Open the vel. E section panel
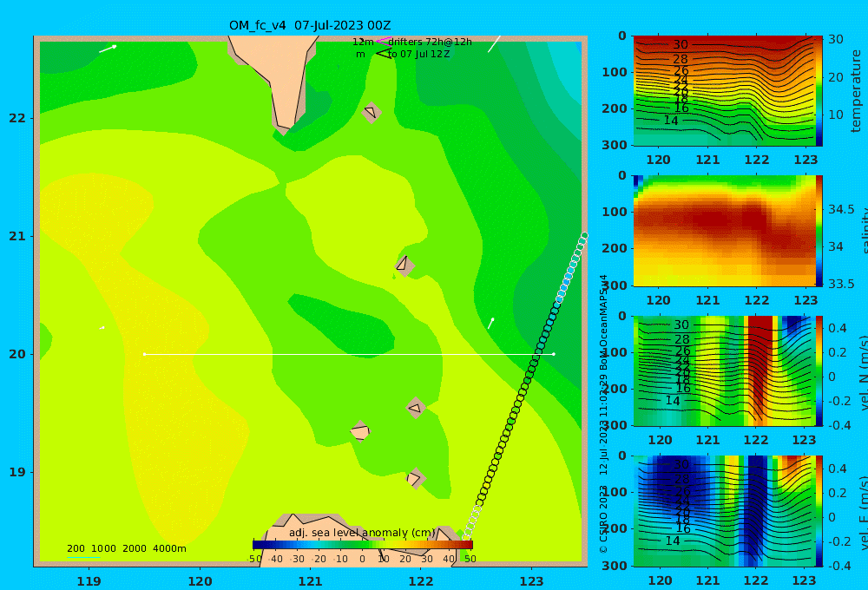 (724, 511)
